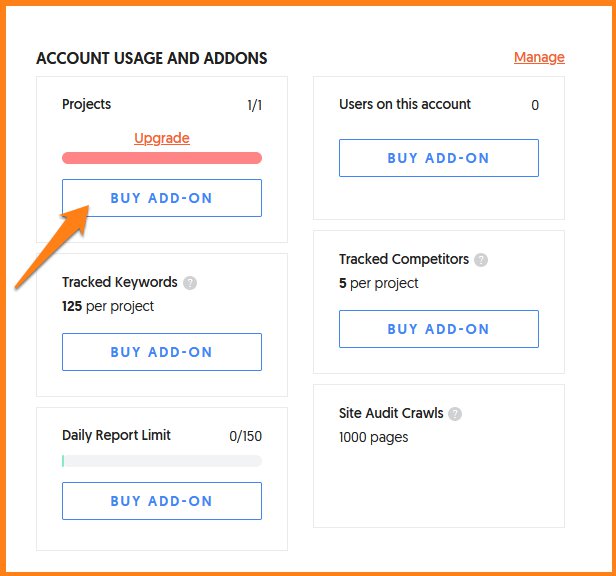This screenshot has width=616, height=576.
Task: Click the Upgrade link under Projects
Action: click(162, 138)
